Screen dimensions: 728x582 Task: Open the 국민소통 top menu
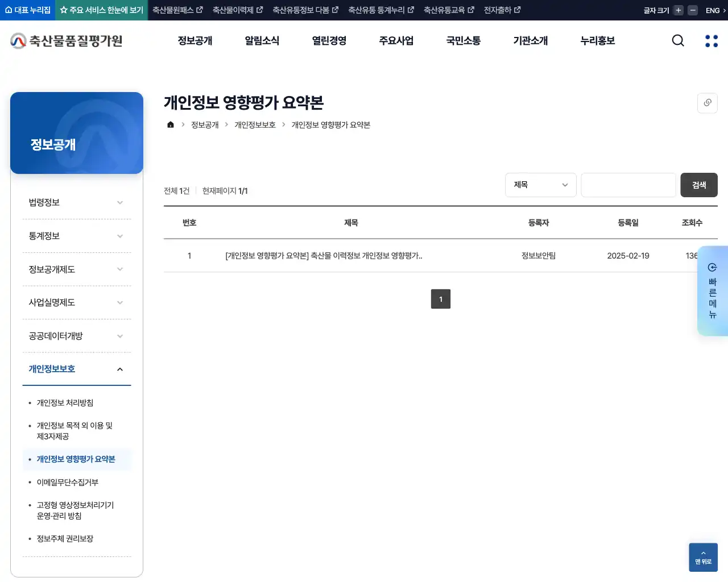coord(463,40)
